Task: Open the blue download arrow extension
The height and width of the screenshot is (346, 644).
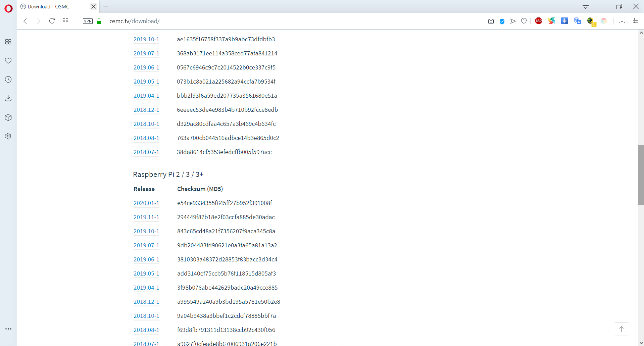Action: click(x=564, y=21)
